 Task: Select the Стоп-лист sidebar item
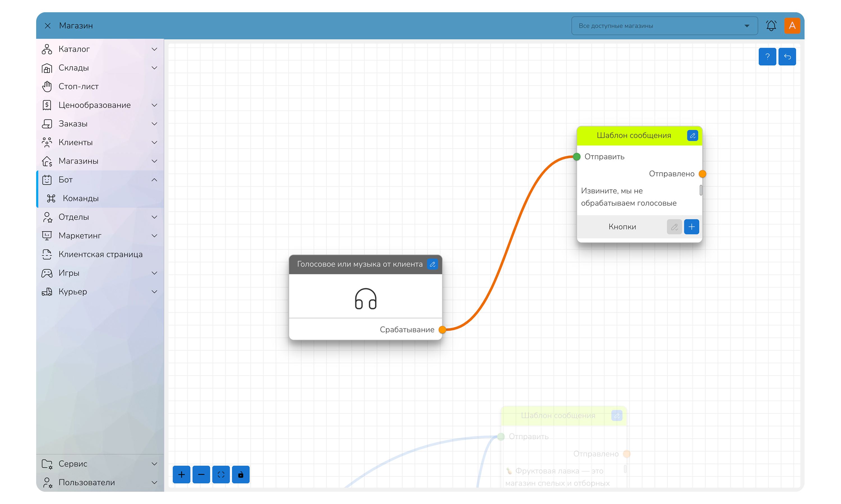coord(78,87)
